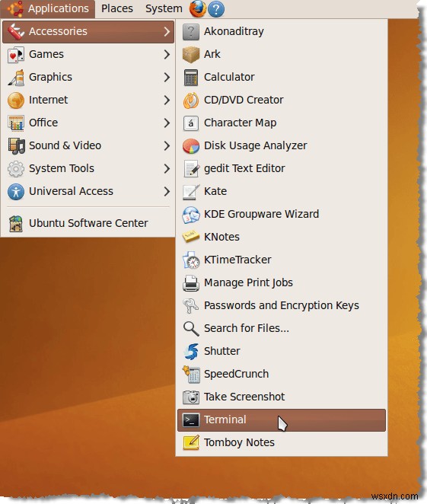This screenshot has width=427, height=504.
Task: Open Character Map label
Action: (240, 123)
